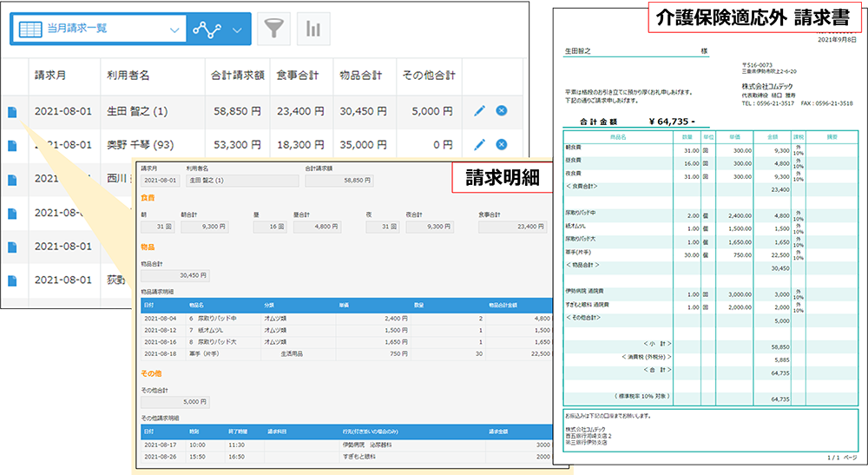Click the 請求月 field showing 2021-08-01
Image resolution: width=868 pixels, height=475 pixels.
160,181
